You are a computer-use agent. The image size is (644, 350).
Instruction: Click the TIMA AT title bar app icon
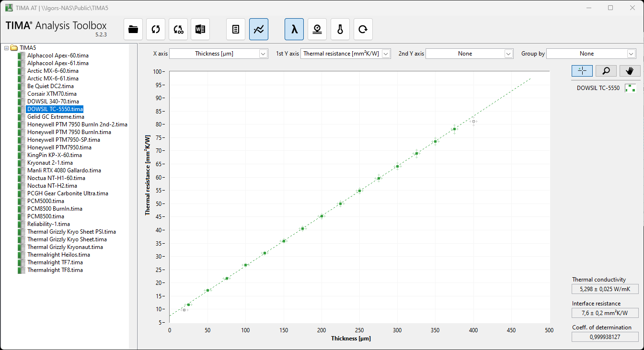[x=9, y=8]
